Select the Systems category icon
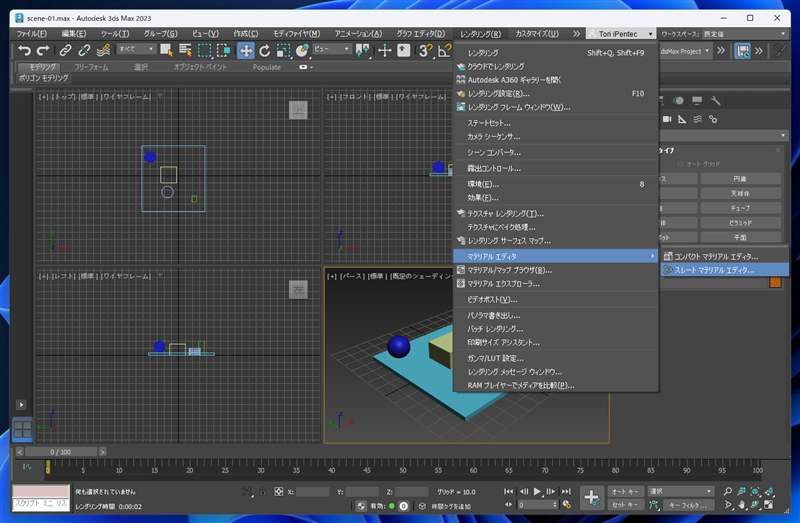The height and width of the screenshot is (523, 800). (713, 119)
